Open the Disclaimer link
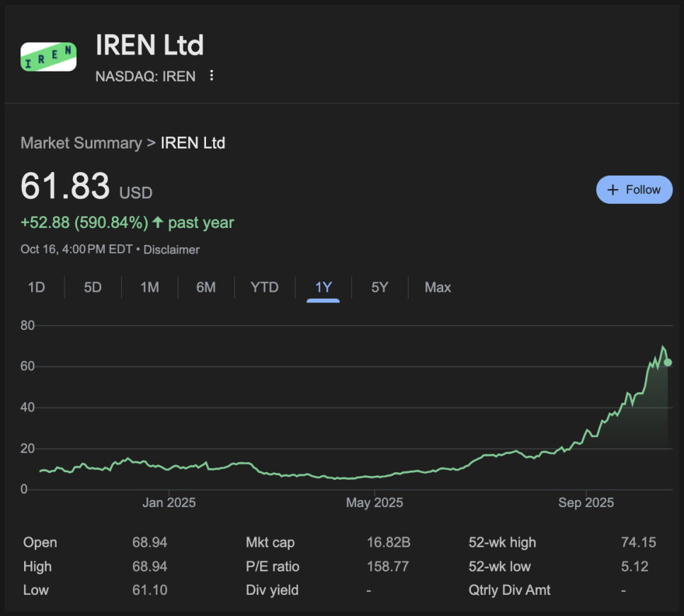Image resolution: width=684 pixels, height=616 pixels. [x=171, y=250]
